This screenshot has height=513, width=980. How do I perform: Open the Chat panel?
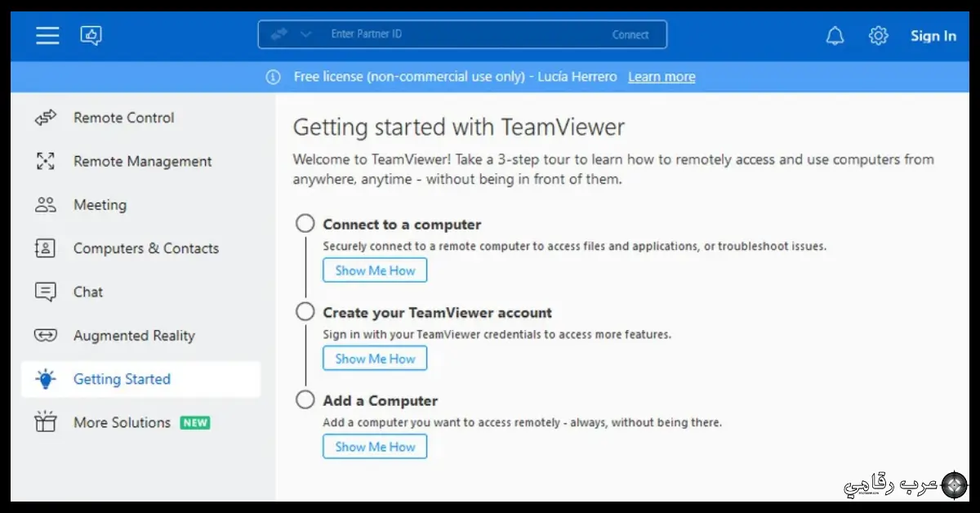click(88, 292)
